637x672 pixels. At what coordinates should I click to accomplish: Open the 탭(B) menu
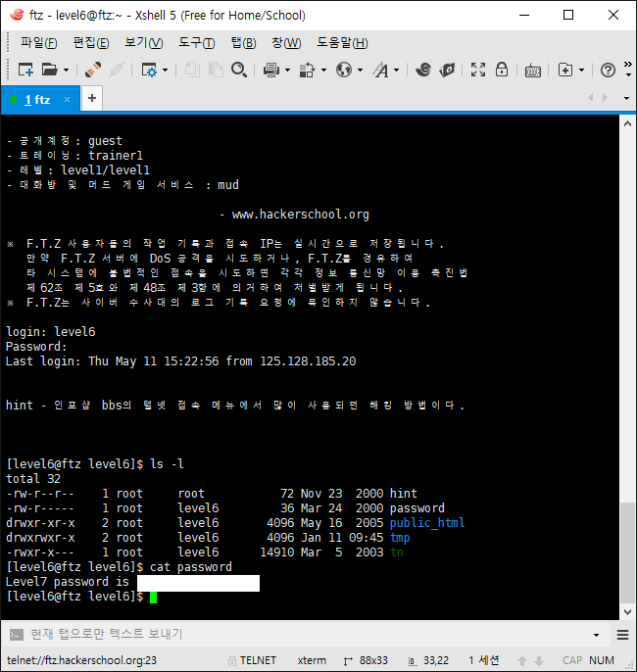[x=243, y=42]
